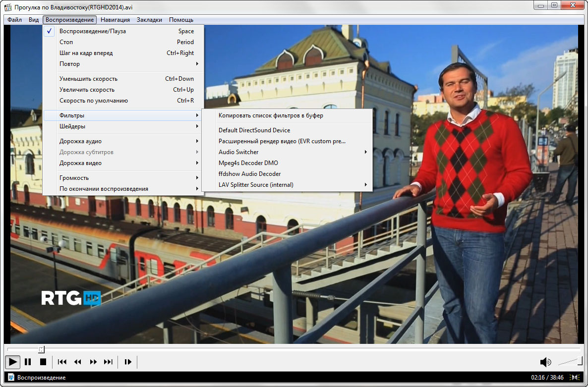Image resolution: width=588 pixels, height=387 pixels.
Task: Click the Play button in the control bar
Action: (13, 362)
